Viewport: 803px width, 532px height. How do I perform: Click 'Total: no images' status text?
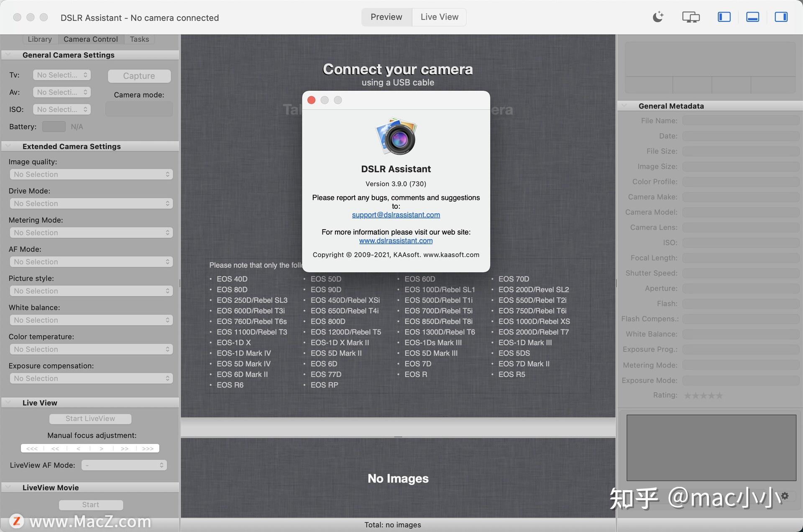click(393, 524)
